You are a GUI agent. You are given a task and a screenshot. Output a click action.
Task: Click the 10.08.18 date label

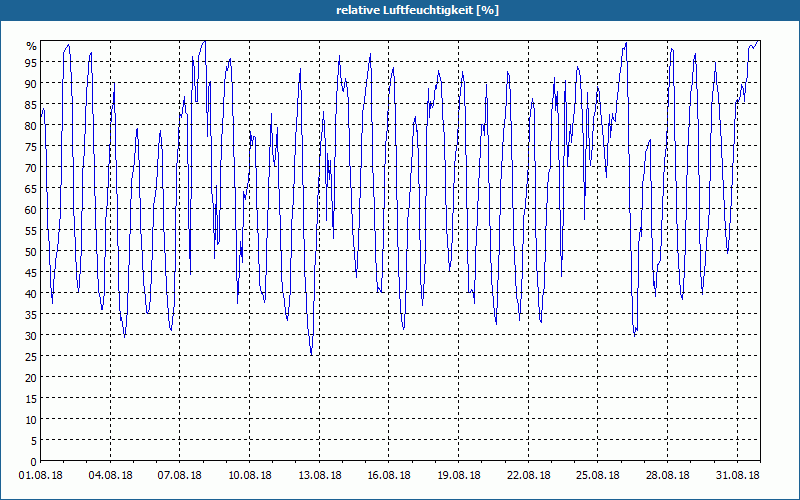249,475
